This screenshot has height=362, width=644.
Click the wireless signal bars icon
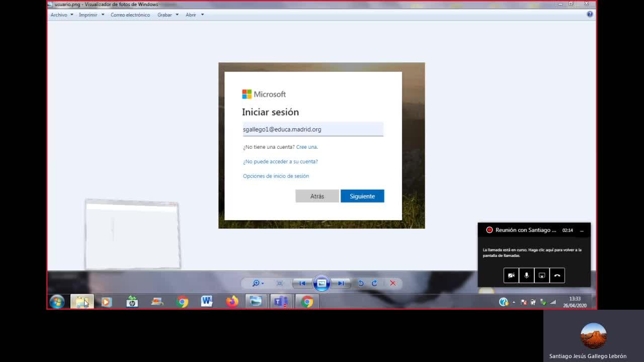coord(553,302)
